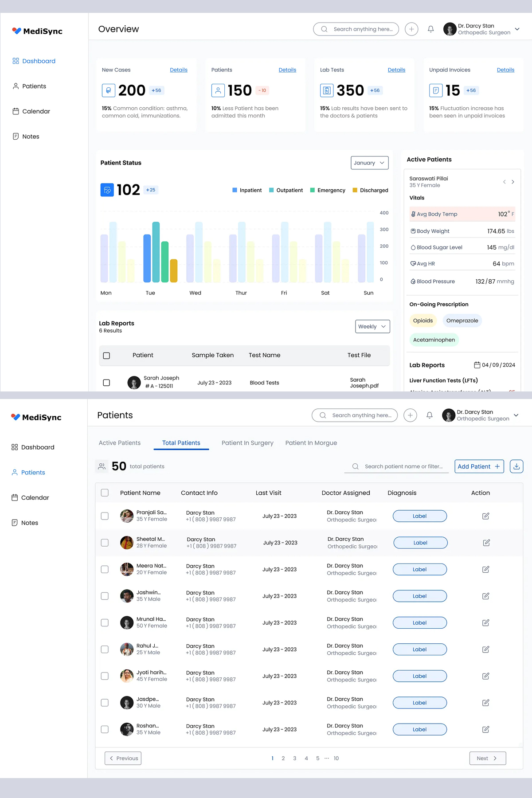Show next active patient with right arrow
Image resolution: width=532 pixels, height=798 pixels.
(x=513, y=182)
